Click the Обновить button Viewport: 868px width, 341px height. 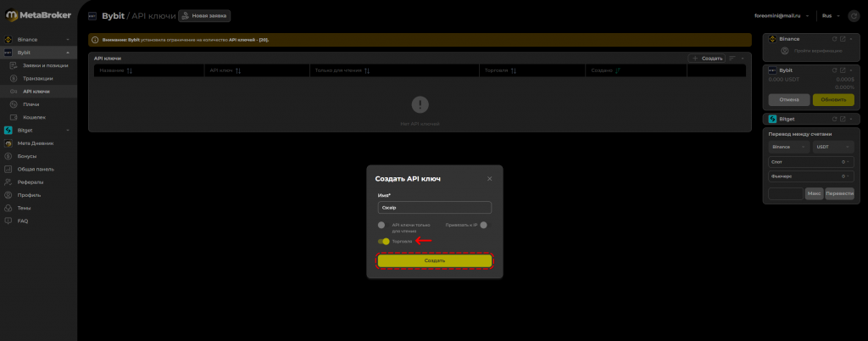(x=833, y=99)
